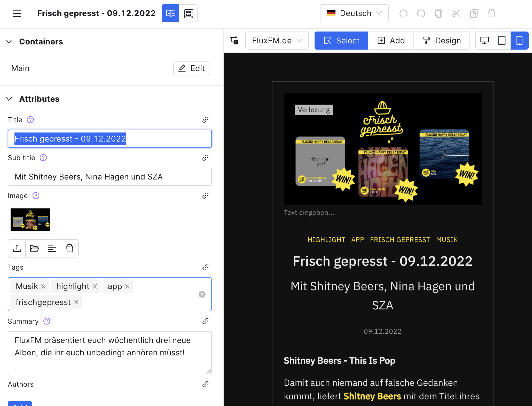Click FRISCH GEPRESST tag link in preview

400,240
